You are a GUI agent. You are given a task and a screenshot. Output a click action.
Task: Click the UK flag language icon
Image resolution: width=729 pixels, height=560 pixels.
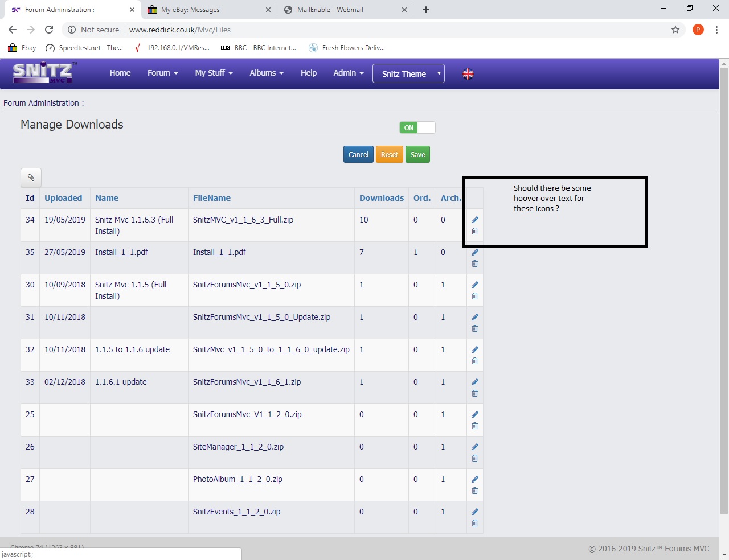pyautogui.click(x=468, y=74)
